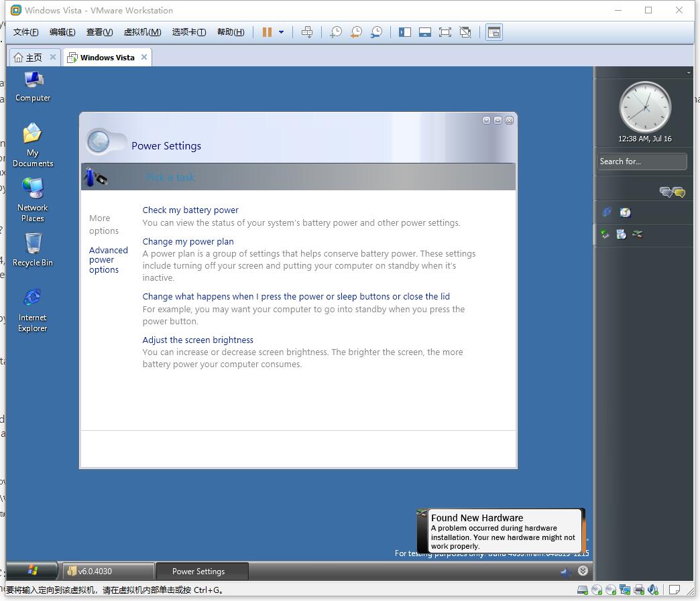Click the hard disk device status icon
This screenshot has height=601, width=700.
(583, 590)
